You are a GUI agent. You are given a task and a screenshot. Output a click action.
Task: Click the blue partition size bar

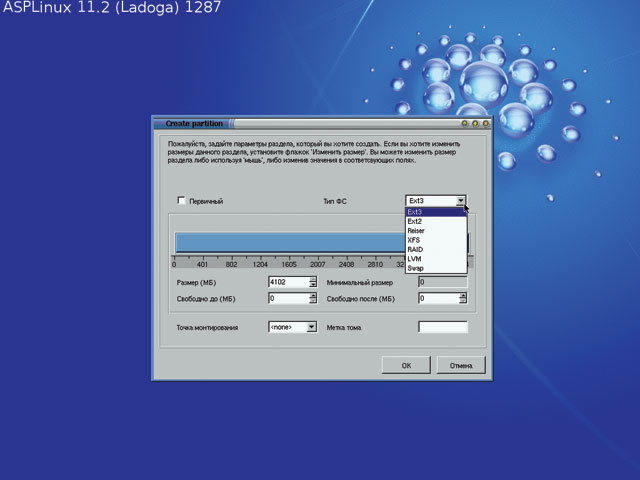point(290,243)
